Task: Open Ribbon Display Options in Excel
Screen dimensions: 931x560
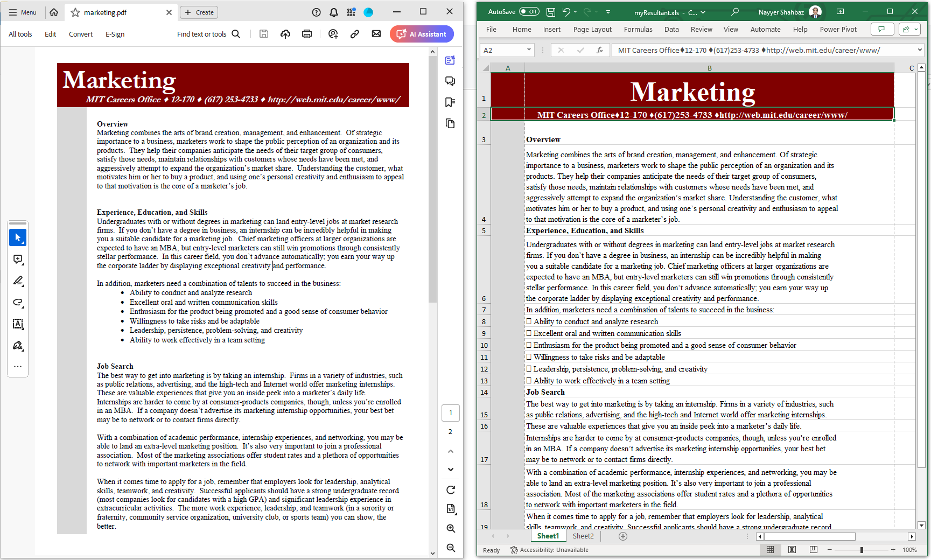Action: [840, 12]
